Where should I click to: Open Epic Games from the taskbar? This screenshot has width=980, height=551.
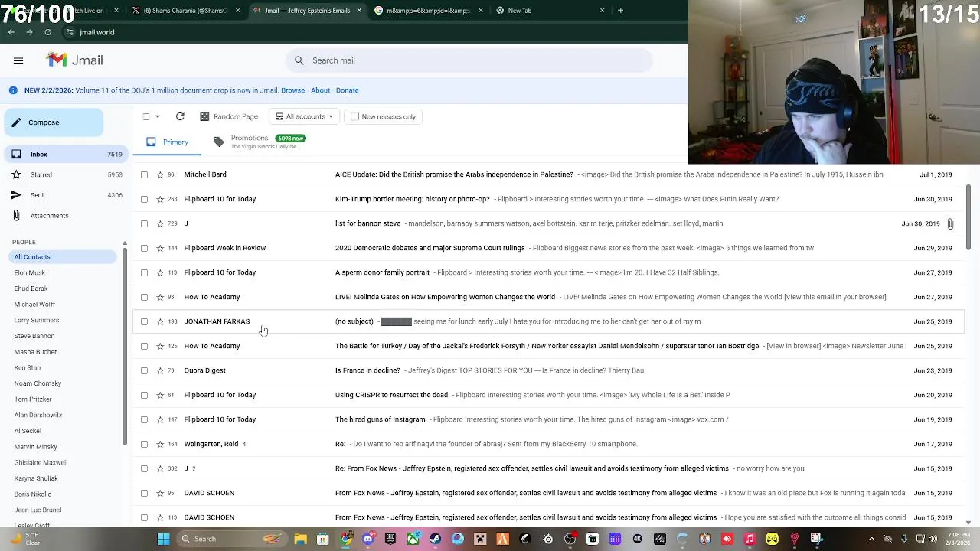390,539
